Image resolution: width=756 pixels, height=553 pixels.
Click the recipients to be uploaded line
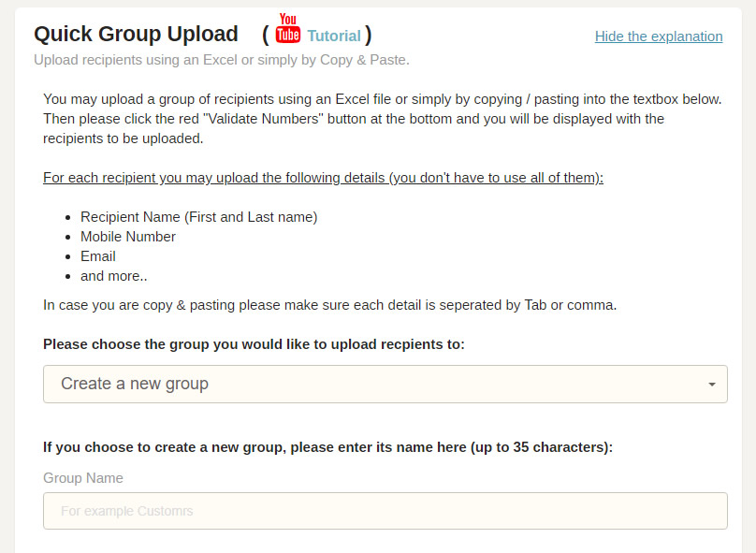[123, 138]
